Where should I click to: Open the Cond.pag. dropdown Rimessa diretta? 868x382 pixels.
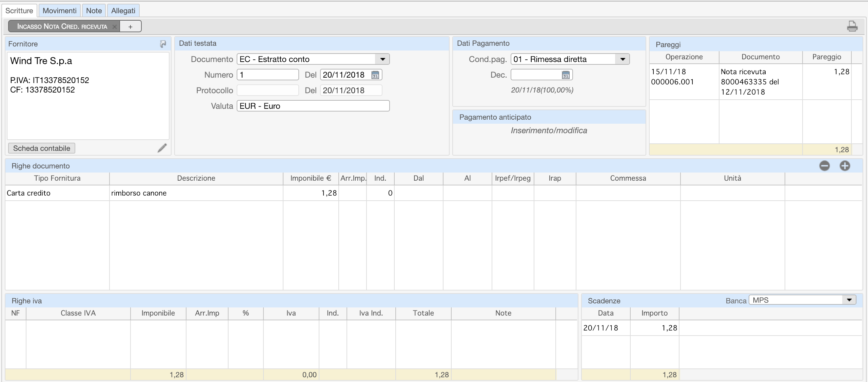pos(570,59)
